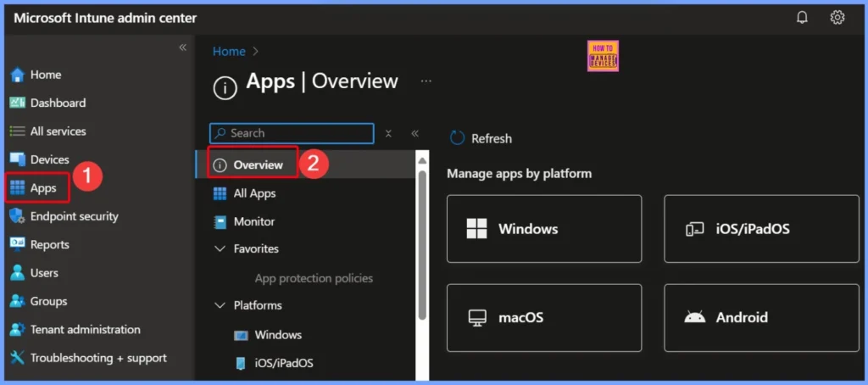Click the Home breadcrumb link
Image resolution: width=868 pixels, height=385 pixels.
pos(229,52)
